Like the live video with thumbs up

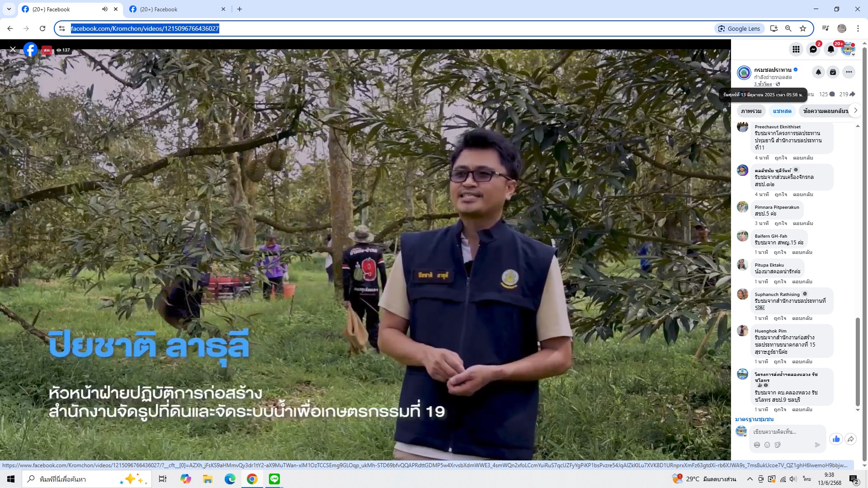pos(836,439)
